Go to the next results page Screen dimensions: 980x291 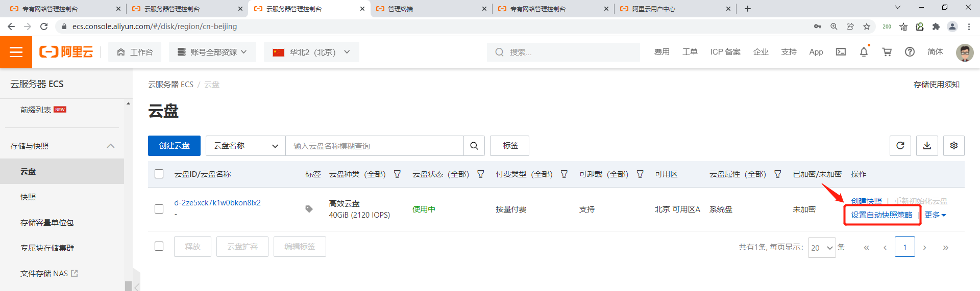click(924, 248)
